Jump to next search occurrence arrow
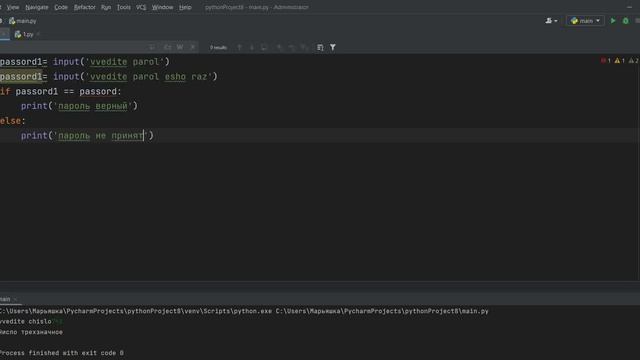 click(252, 47)
